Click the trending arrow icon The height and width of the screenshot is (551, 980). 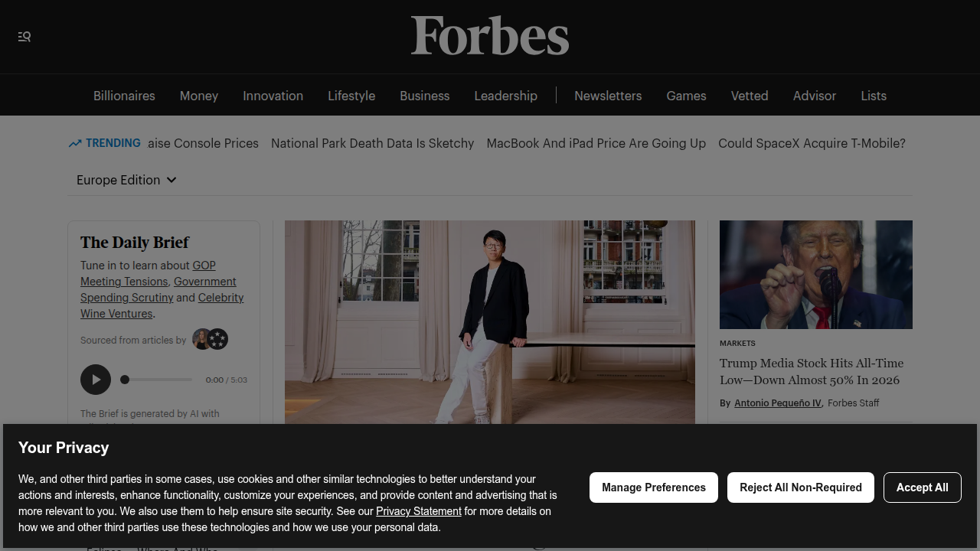tap(75, 143)
